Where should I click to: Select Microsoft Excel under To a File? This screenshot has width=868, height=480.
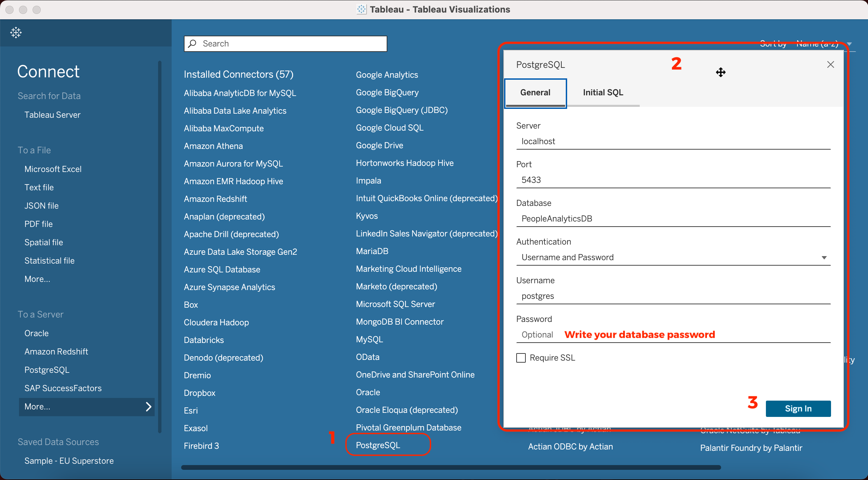coord(53,169)
